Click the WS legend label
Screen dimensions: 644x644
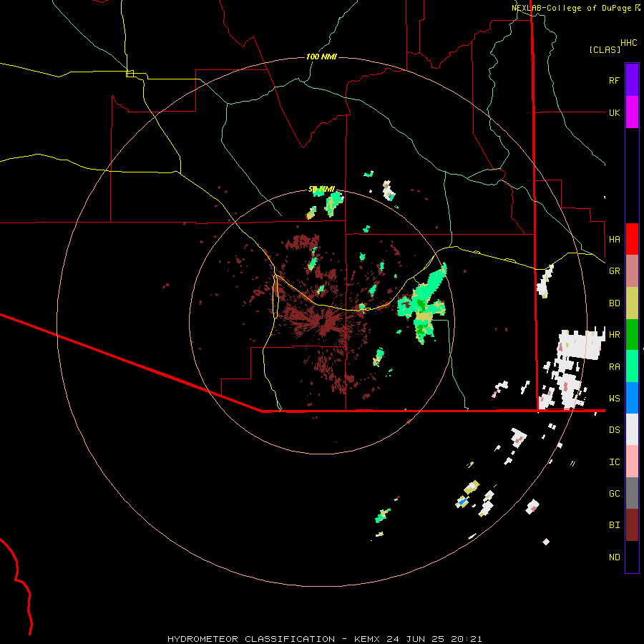(614, 399)
